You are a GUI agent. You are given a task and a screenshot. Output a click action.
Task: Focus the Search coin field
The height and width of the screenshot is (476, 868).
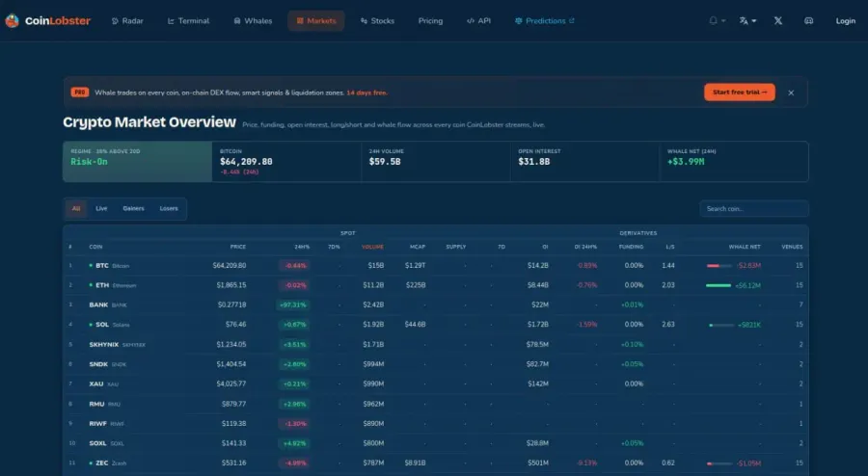pyautogui.click(x=754, y=209)
